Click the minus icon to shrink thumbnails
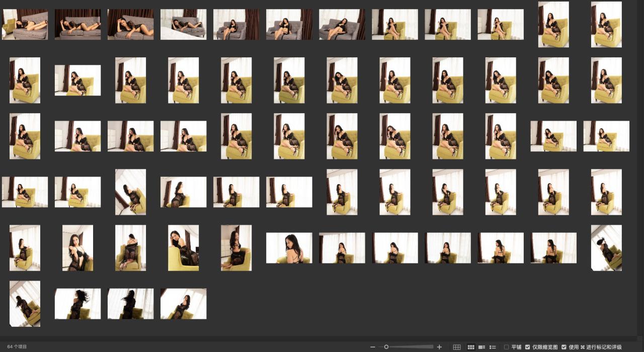The image size is (644, 352). (x=373, y=347)
